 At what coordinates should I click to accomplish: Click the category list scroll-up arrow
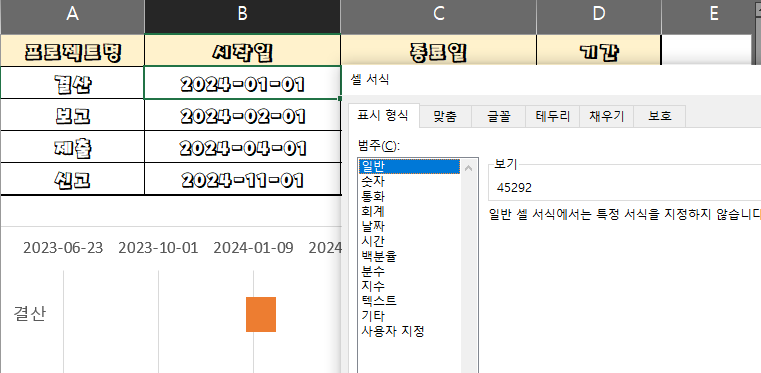[x=468, y=168]
